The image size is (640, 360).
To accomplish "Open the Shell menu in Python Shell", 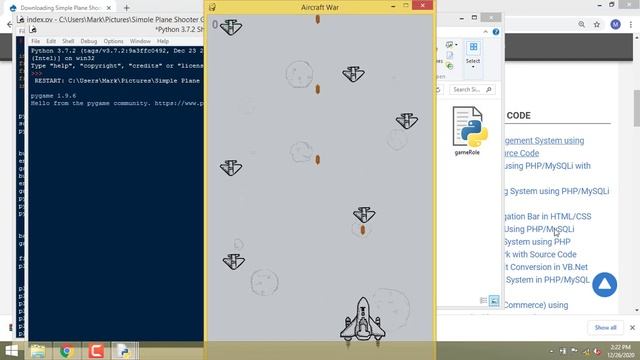I will click(x=68, y=41).
